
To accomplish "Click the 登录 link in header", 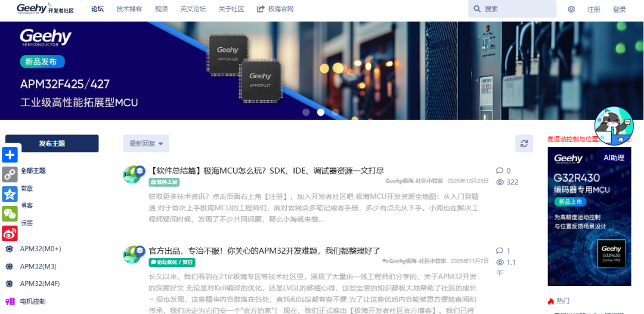I will click(620, 9).
